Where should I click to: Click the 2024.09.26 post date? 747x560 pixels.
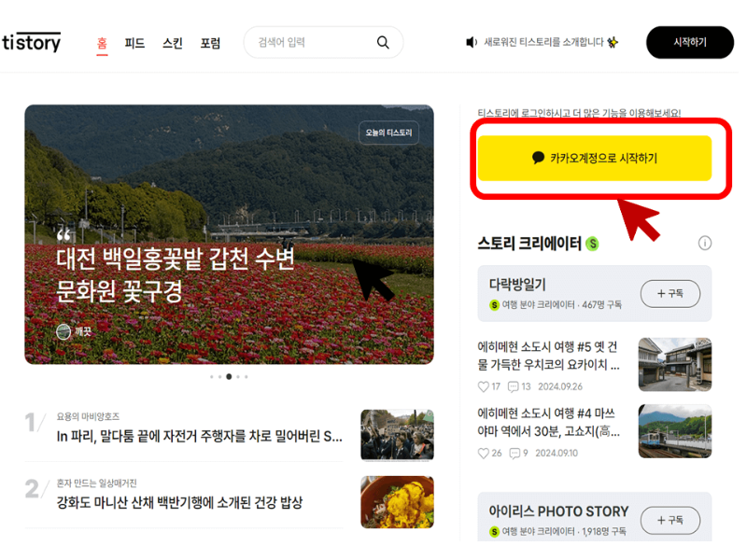pyautogui.click(x=560, y=386)
